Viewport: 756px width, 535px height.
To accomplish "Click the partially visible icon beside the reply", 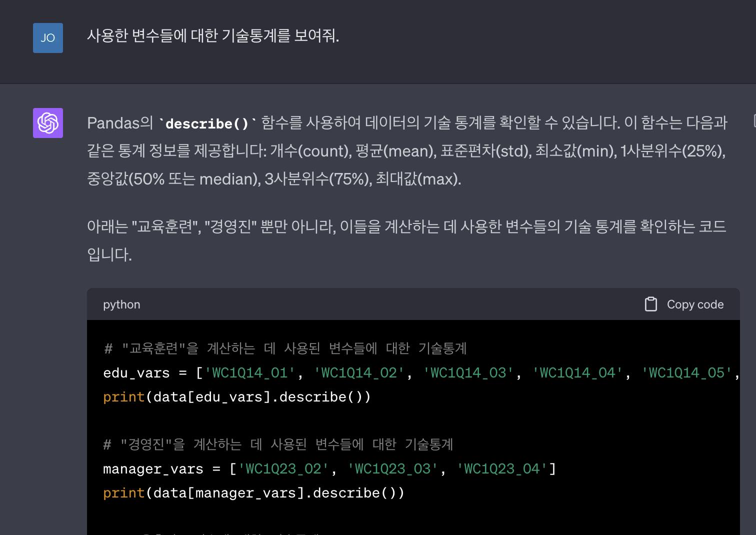I will (754, 120).
